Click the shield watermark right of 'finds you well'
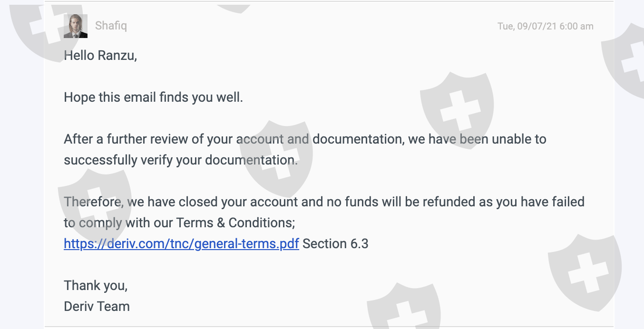Image resolution: width=644 pixels, height=329 pixels. point(456,108)
